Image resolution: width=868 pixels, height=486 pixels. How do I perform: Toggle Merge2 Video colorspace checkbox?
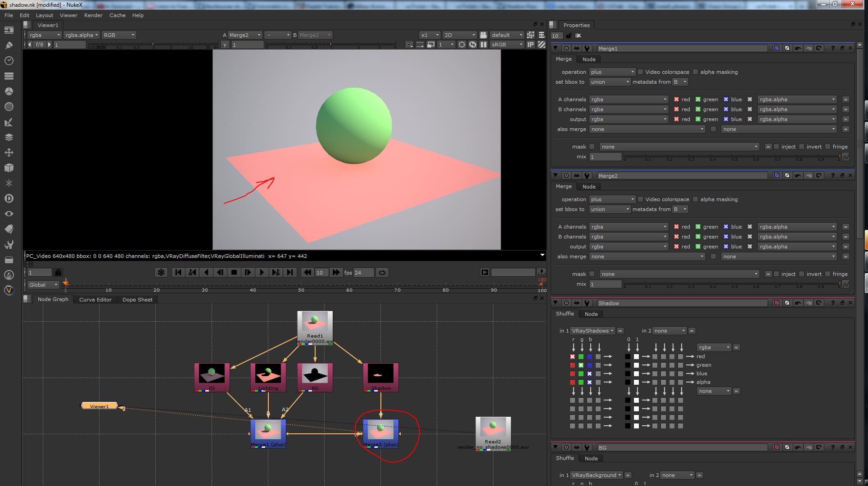coord(640,199)
